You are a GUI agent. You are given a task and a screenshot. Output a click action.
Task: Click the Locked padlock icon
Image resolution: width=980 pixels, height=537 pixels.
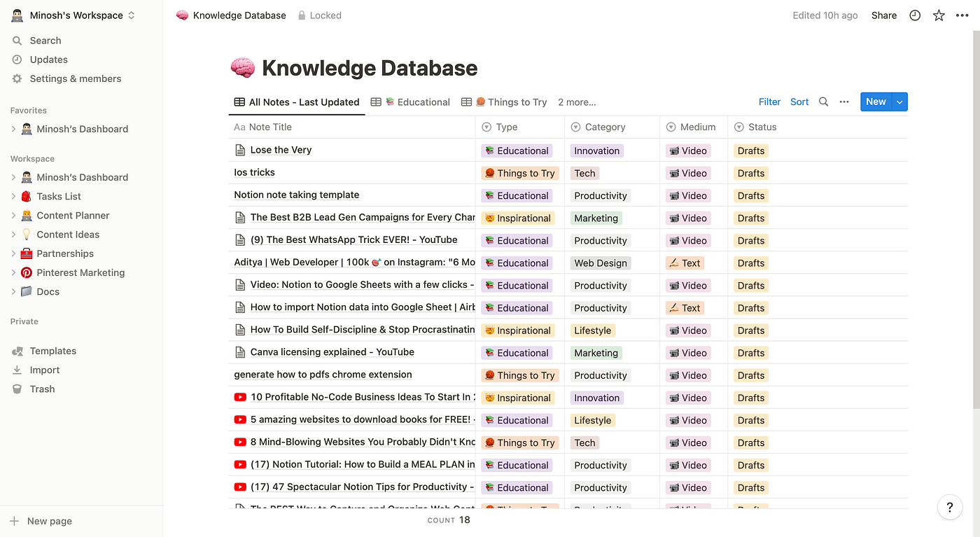point(302,15)
